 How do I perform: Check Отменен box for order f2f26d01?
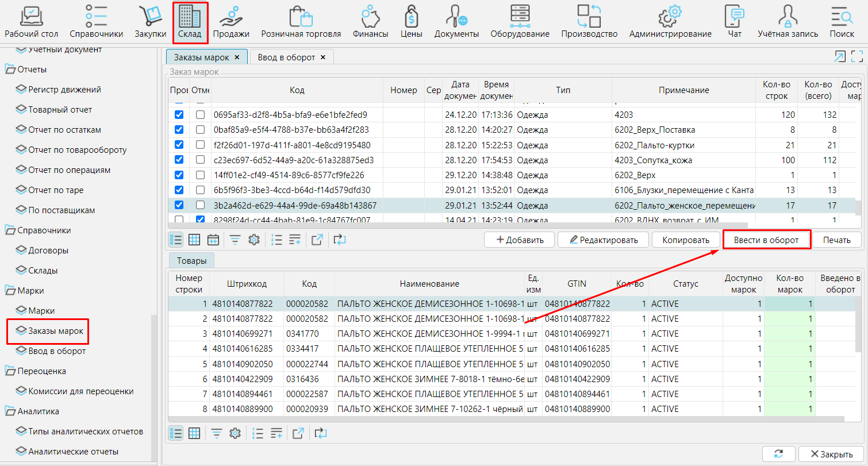[200, 145]
